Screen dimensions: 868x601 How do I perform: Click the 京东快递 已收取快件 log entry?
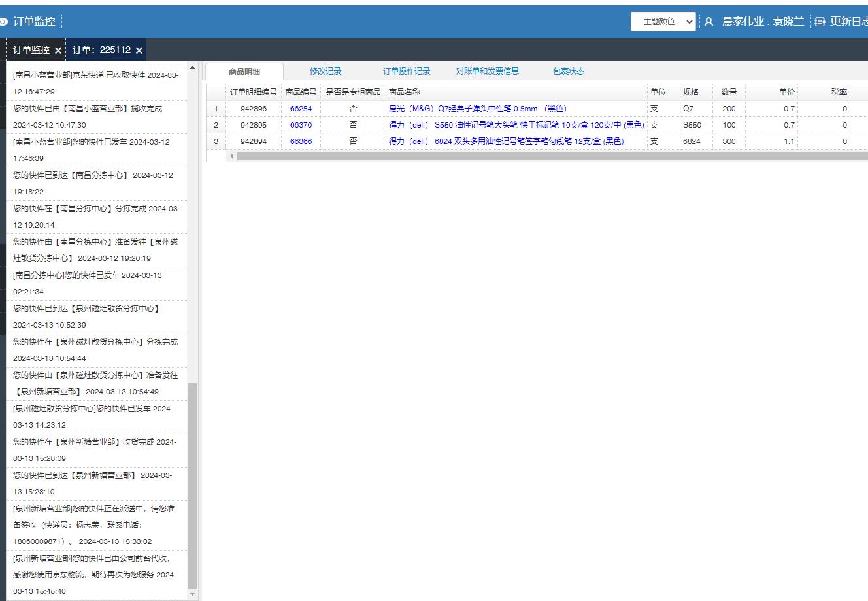coord(97,83)
